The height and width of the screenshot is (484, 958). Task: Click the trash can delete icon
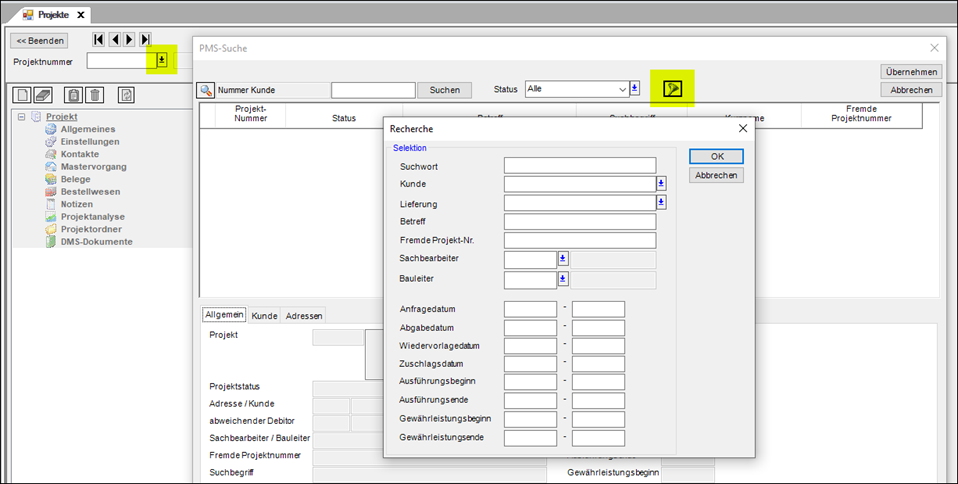tap(95, 95)
